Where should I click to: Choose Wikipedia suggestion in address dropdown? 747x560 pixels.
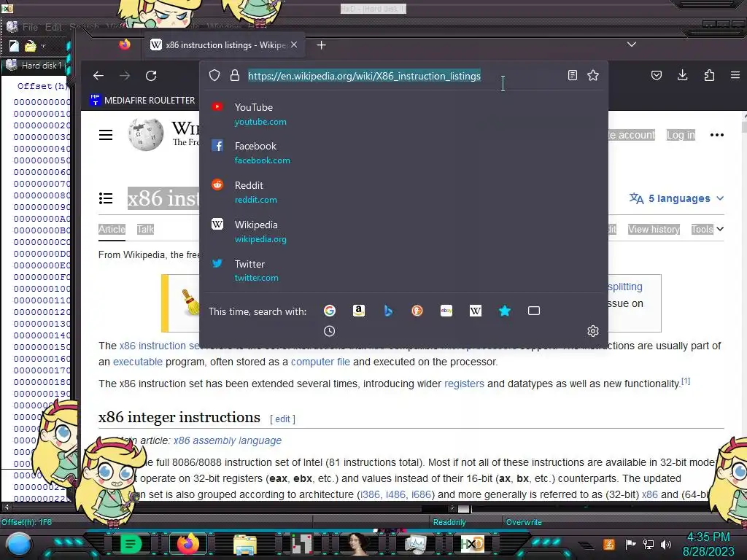(x=403, y=231)
